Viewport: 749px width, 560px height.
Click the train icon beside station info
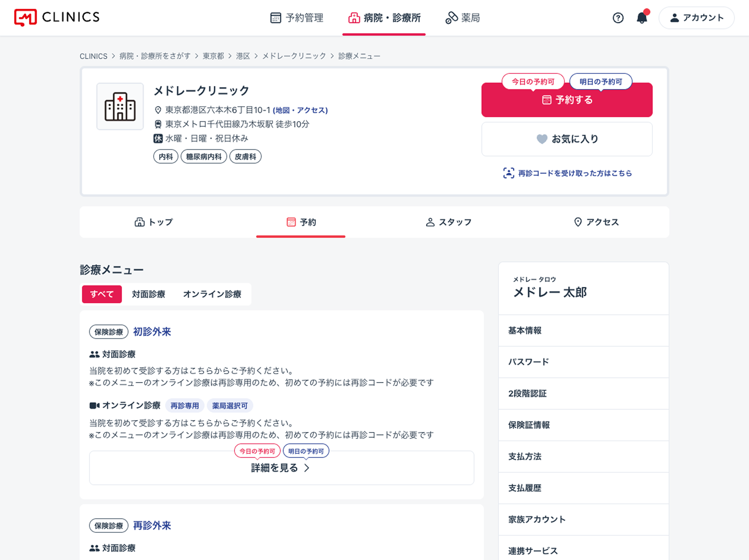(x=158, y=124)
